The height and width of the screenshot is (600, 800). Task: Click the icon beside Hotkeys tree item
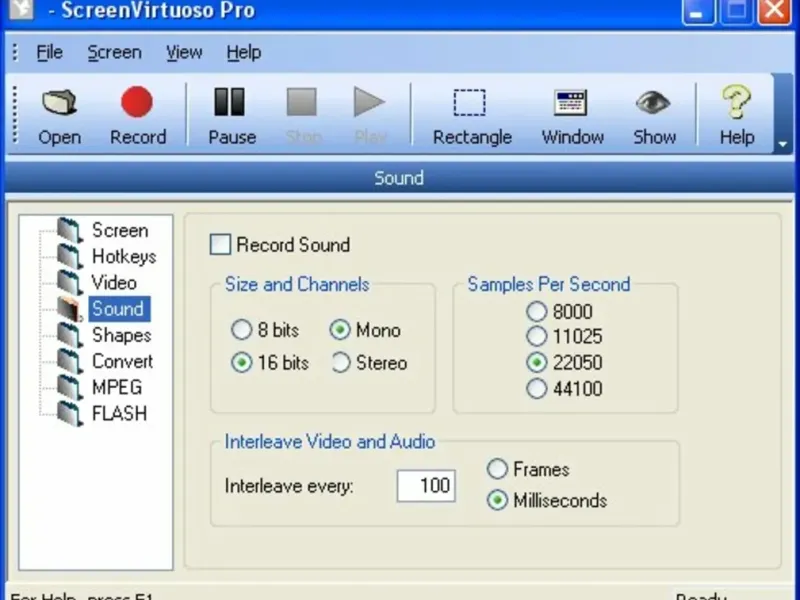(x=70, y=256)
